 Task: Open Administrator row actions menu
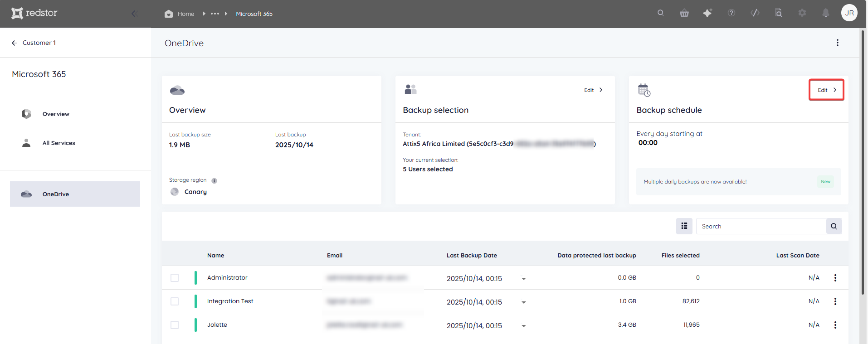(835, 278)
